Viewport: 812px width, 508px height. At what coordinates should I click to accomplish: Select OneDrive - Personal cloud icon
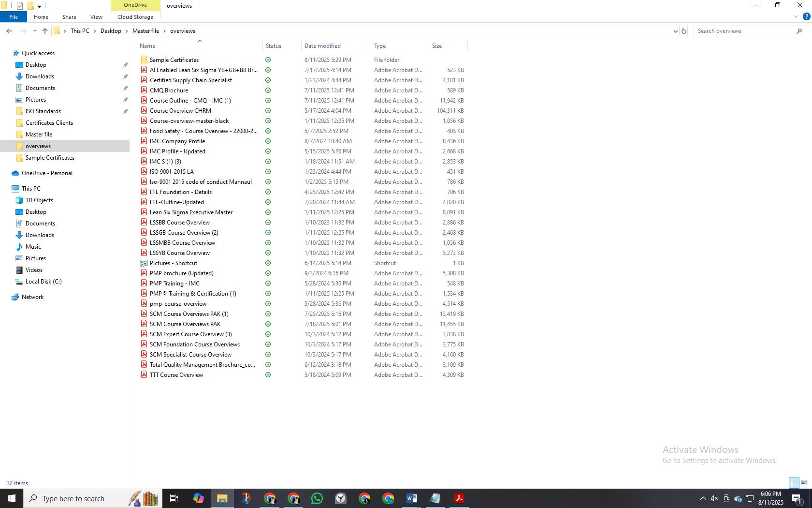pyautogui.click(x=15, y=173)
